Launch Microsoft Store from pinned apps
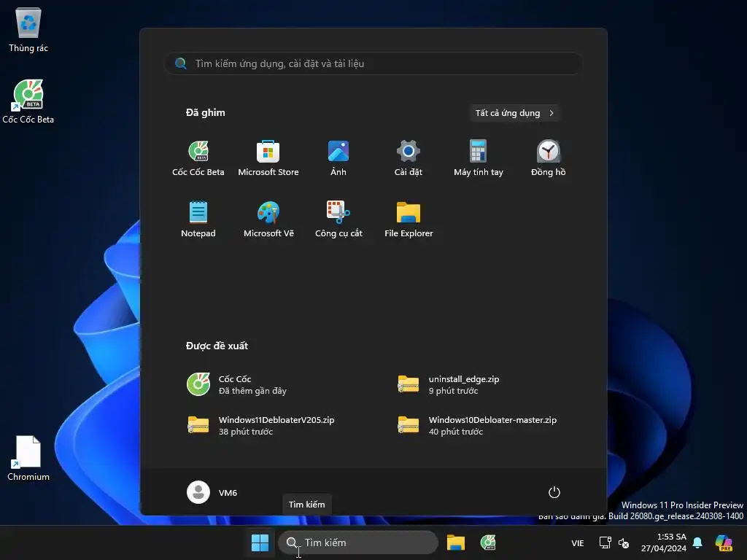747x560 pixels. point(268,158)
